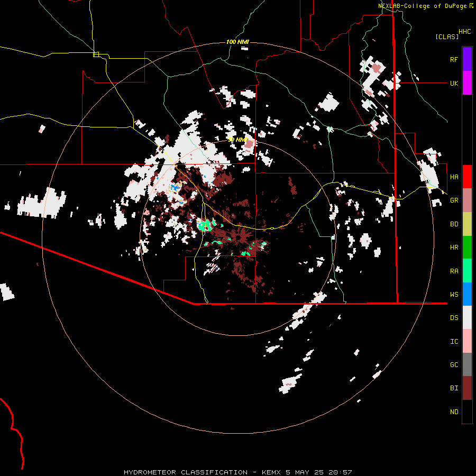Select the BI brown legend swatch
Viewport: 476px width, 476px height.
click(467, 388)
